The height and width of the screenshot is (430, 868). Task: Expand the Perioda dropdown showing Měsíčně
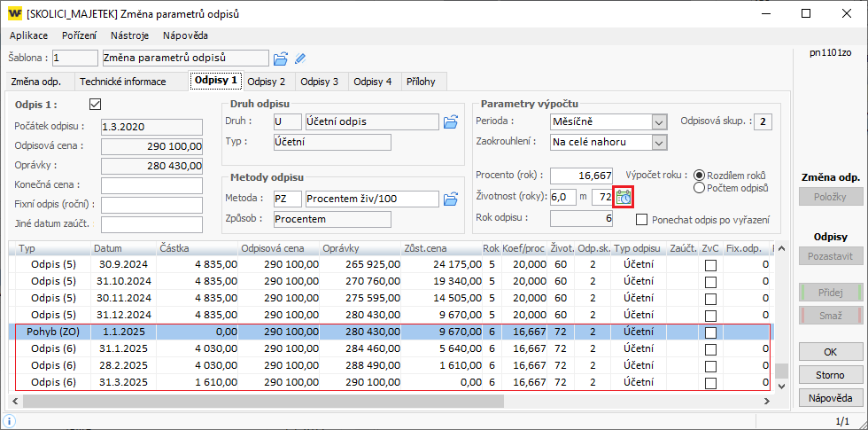pos(658,121)
